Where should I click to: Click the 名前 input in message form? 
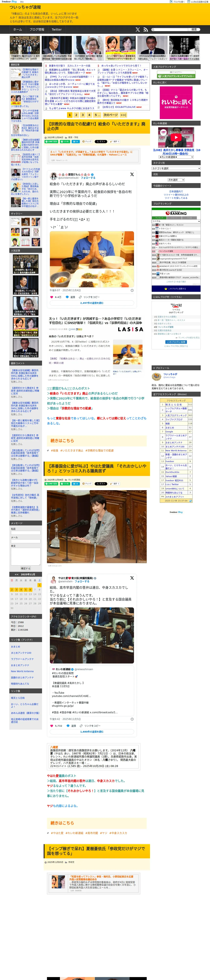coord(26,532)
